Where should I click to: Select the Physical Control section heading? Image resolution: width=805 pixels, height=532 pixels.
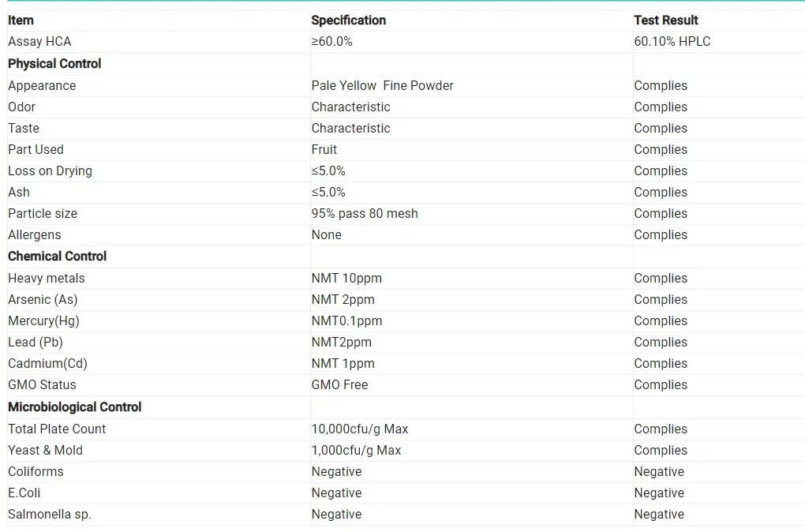54,64
